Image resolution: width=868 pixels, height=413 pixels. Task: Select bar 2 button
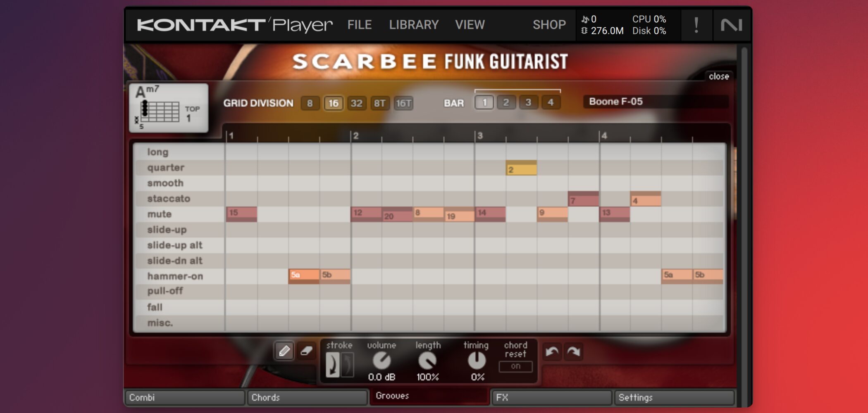(x=506, y=102)
